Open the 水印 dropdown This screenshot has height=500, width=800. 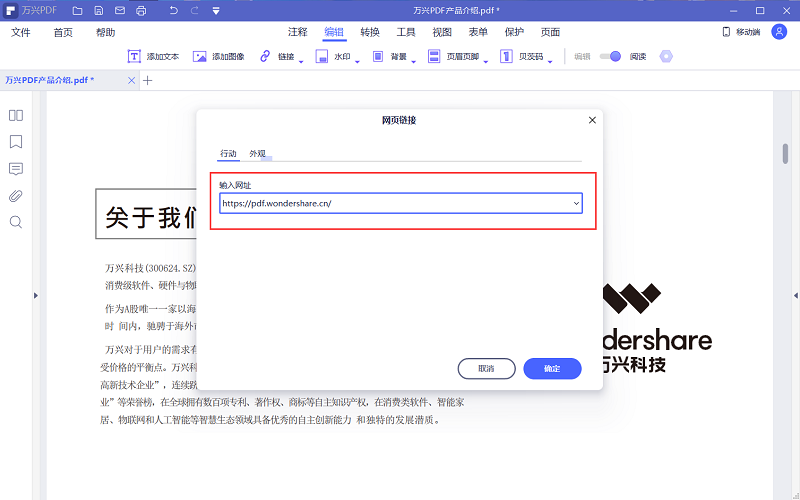[x=338, y=57]
